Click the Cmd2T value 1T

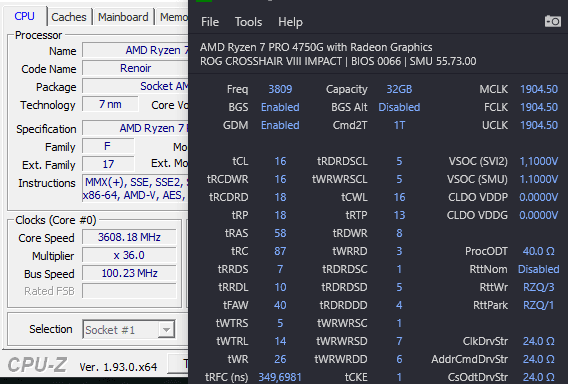coord(399,125)
